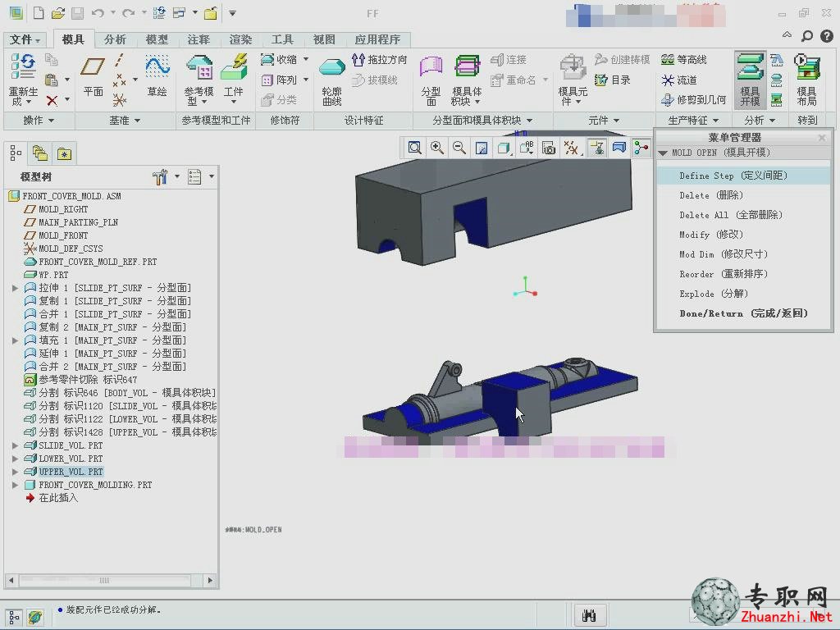Viewport: 840px width, 630px height.
Task: Open the 生产特征 group dropdown
Action: [x=694, y=121]
